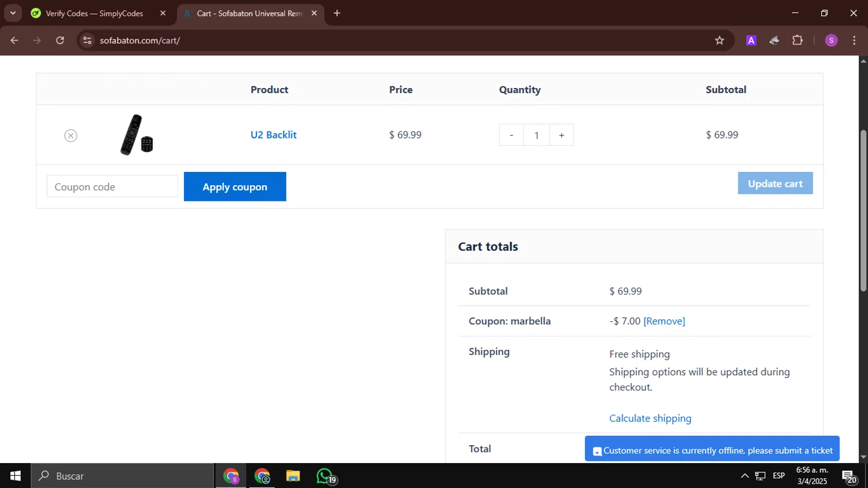The width and height of the screenshot is (868, 488).
Task: Switch to the Verify Codes SimplyCodes tab
Action: point(94,13)
